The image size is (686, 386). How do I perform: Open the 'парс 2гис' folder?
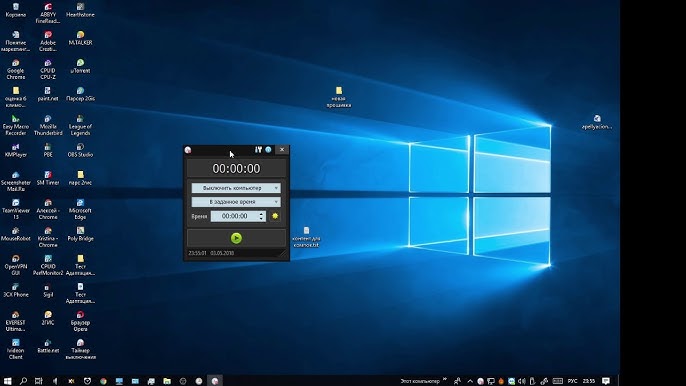point(80,178)
